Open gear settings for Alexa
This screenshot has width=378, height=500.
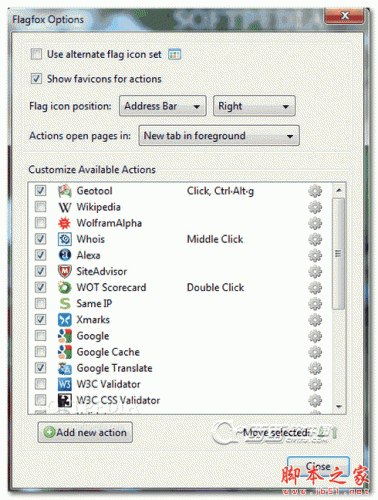(315, 255)
